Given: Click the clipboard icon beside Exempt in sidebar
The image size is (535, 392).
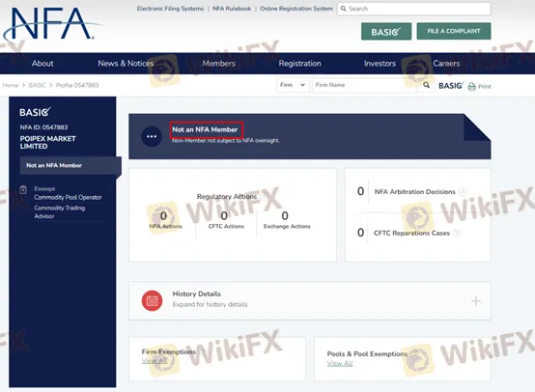Looking at the screenshot, I should click(23, 189).
